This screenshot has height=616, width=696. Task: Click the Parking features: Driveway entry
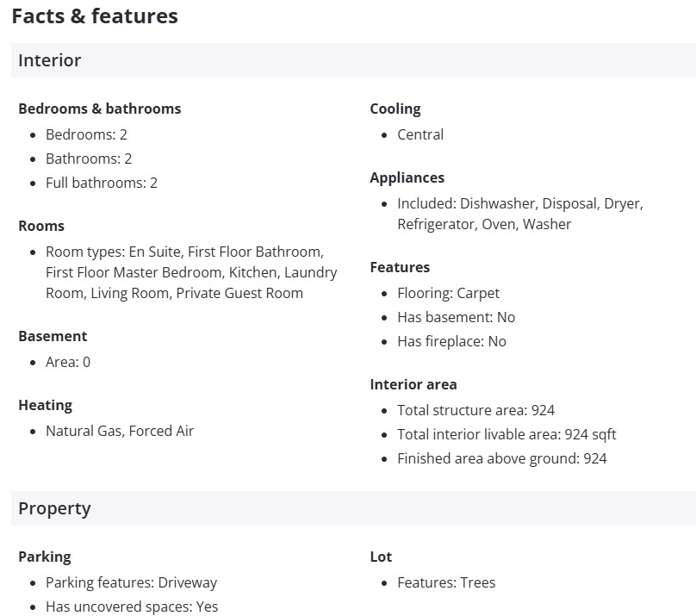131,582
